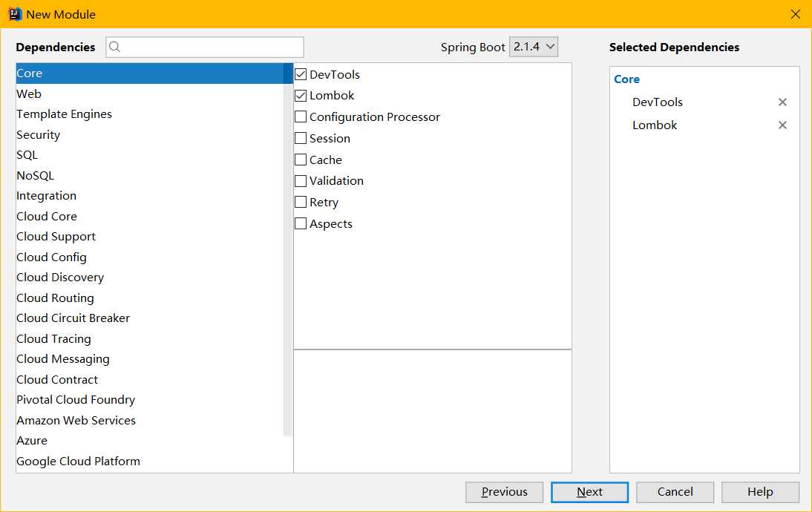This screenshot has height=512, width=812.
Task: Tick the Cache checkbox
Action: pos(301,160)
